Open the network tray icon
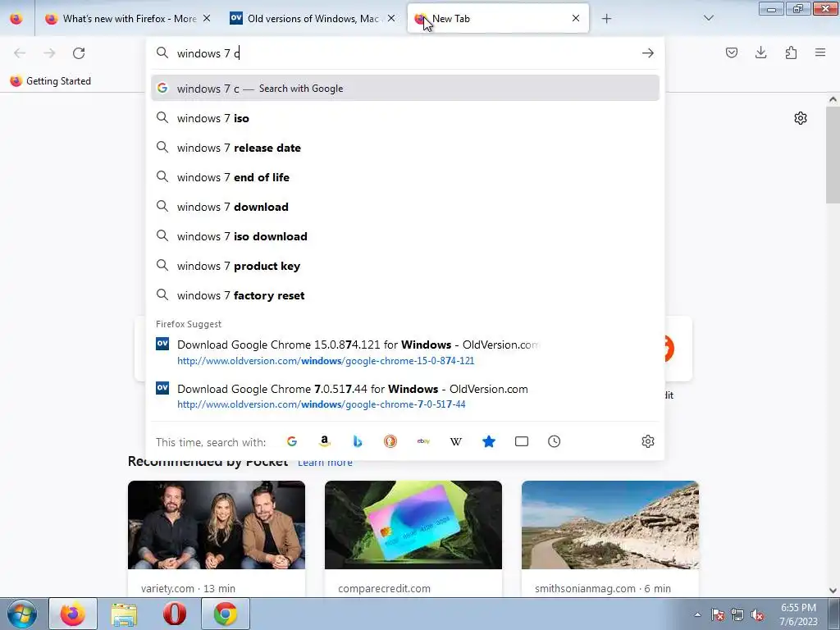840x630 pixels. (x=737, y=615)
